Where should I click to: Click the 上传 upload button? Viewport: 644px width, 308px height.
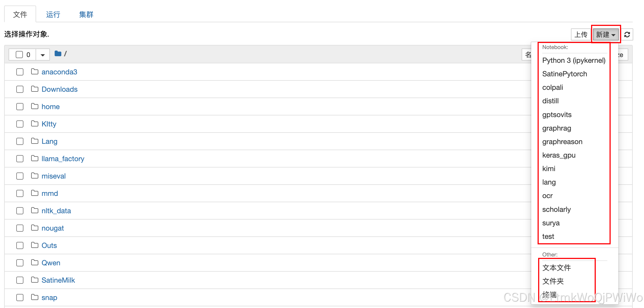(x=581, y=34)
